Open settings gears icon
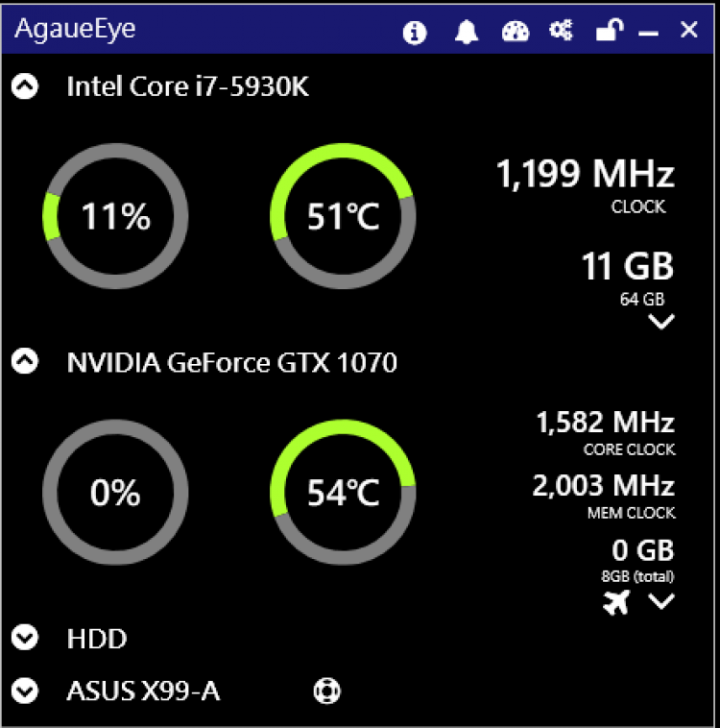Viewport: 720px width, 728px height. pos(561,32)
